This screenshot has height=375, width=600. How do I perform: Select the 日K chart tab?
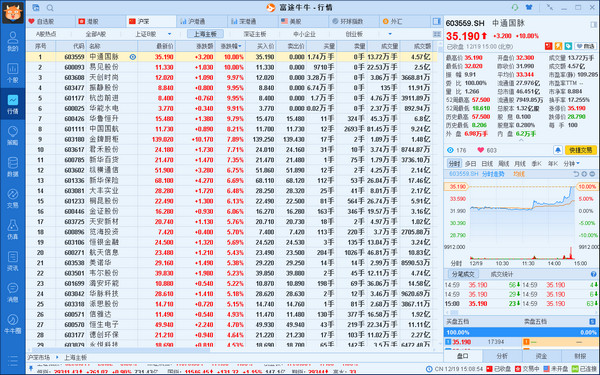pyautogui.click(x=487, y=163)
